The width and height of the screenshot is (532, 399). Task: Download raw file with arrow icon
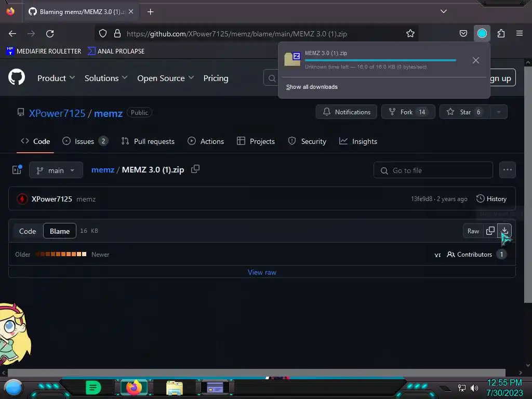(x=504, y=231)
